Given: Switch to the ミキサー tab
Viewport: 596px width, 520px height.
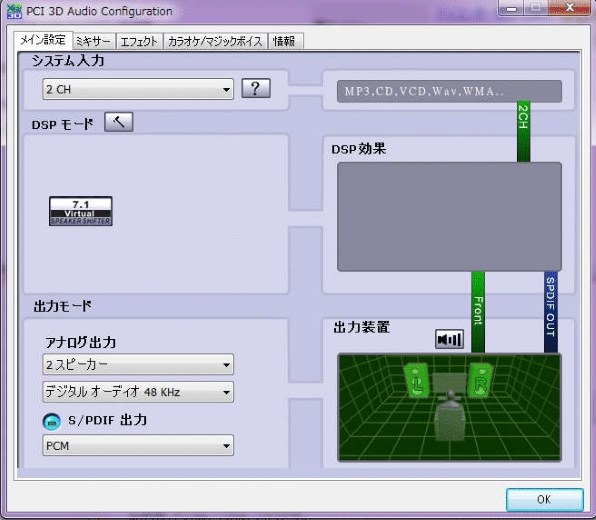Looking at the screenshot, I should tap(94, 41).
